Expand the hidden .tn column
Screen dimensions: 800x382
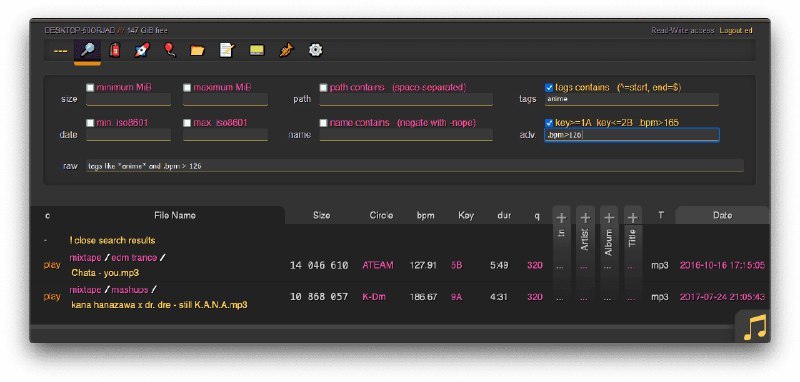[561, 218]
